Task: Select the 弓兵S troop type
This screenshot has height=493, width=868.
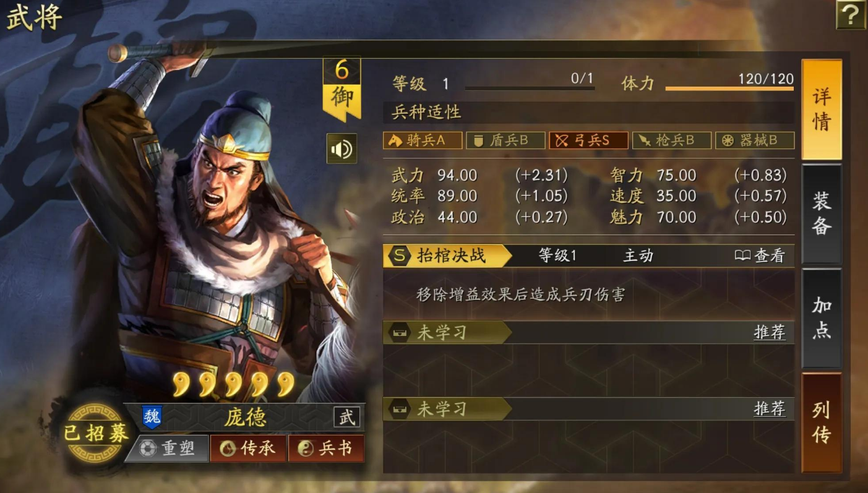Action: pos(588,140)
